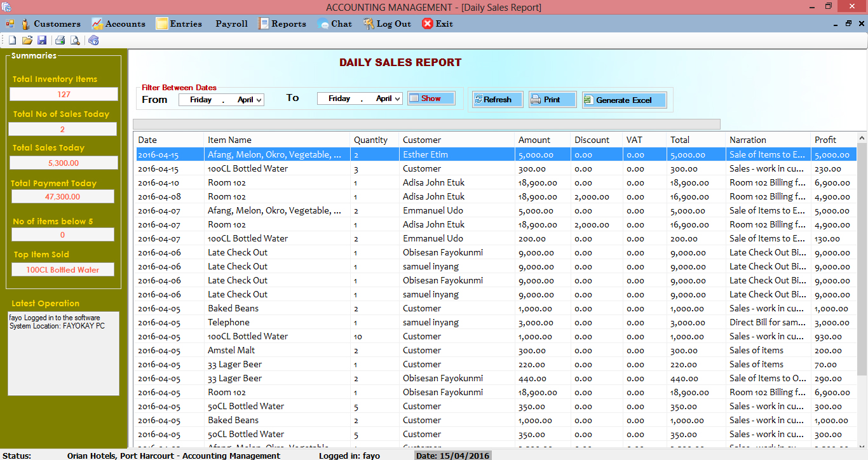This screenshot has width=868, height=460.
Task: Click the table vertical scrollbar thumb
Action: click(x=862, y=260)
